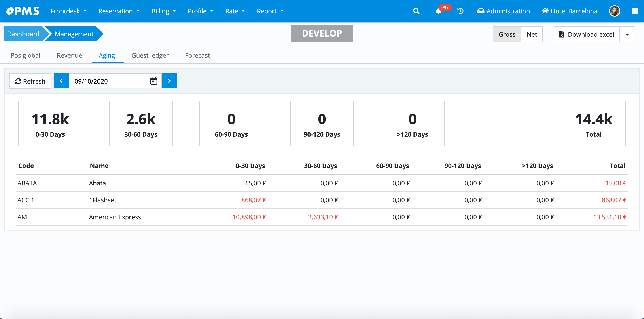Open the Report dropdown menu
The height and width of the screenshot is (319, 644).
(270, 11)
